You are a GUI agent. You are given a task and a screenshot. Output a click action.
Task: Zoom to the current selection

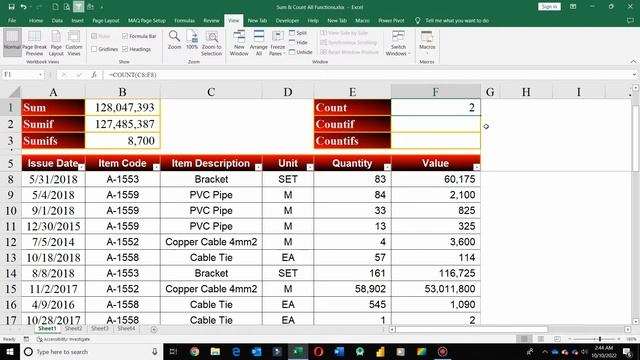point(211,42)
